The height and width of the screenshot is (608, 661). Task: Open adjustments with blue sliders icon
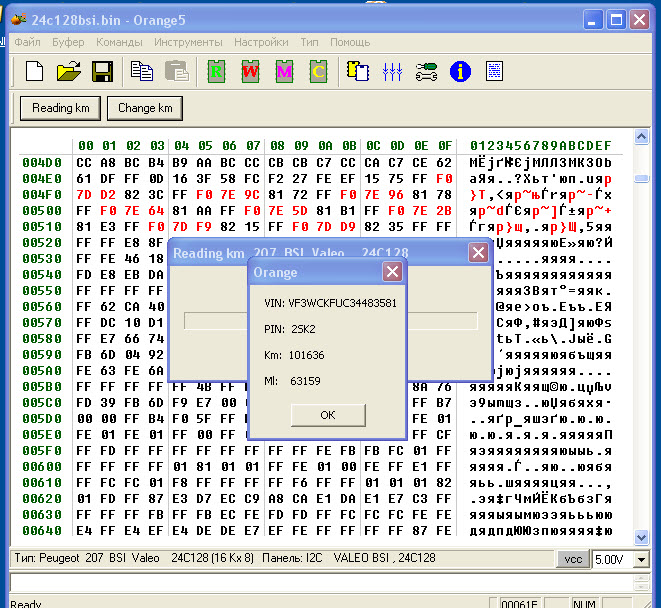392,71
